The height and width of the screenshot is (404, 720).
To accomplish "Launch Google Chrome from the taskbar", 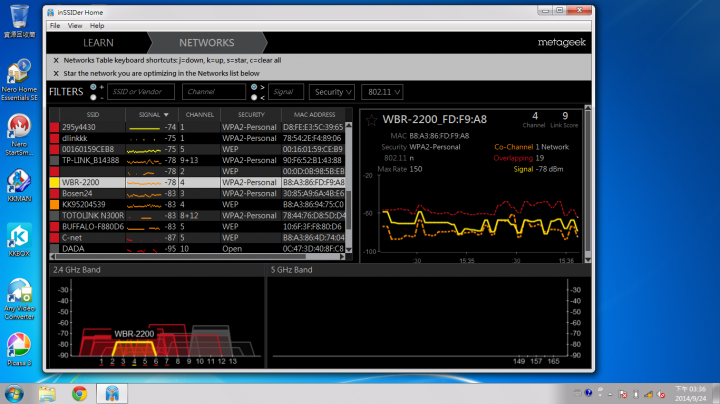I will pyautogui.click(x=79, y=394).
